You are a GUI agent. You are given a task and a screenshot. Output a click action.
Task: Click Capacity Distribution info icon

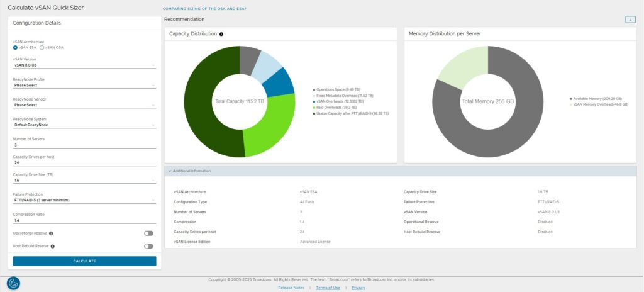[x=221, y=34]
